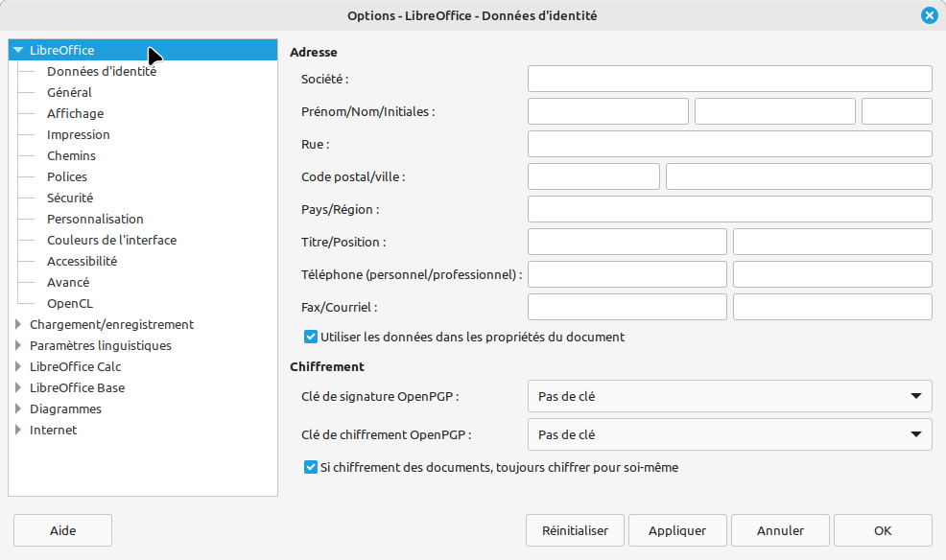Expand the Internet tree node
The height and width of the screenshot is (560, 946).
[x=18, y=430]
